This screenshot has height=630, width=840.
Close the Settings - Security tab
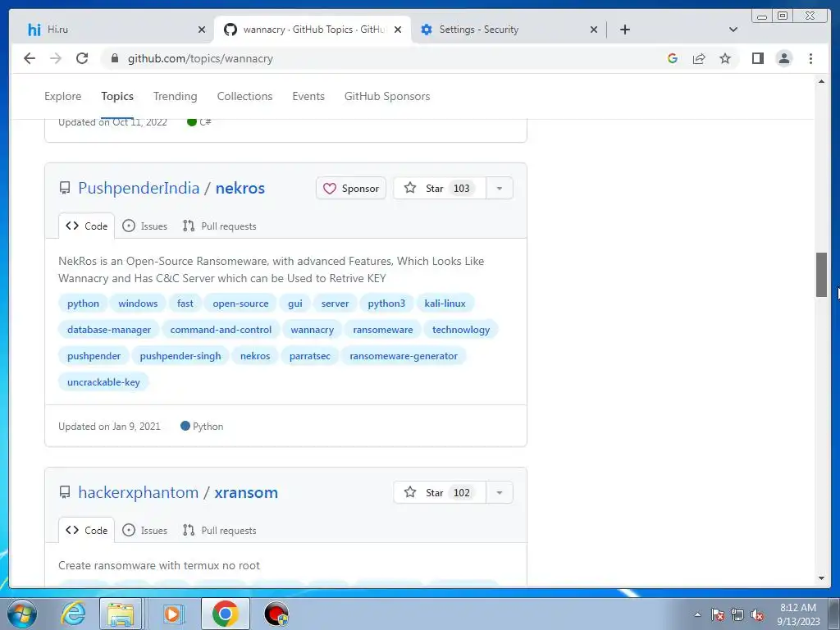point(594,30)
